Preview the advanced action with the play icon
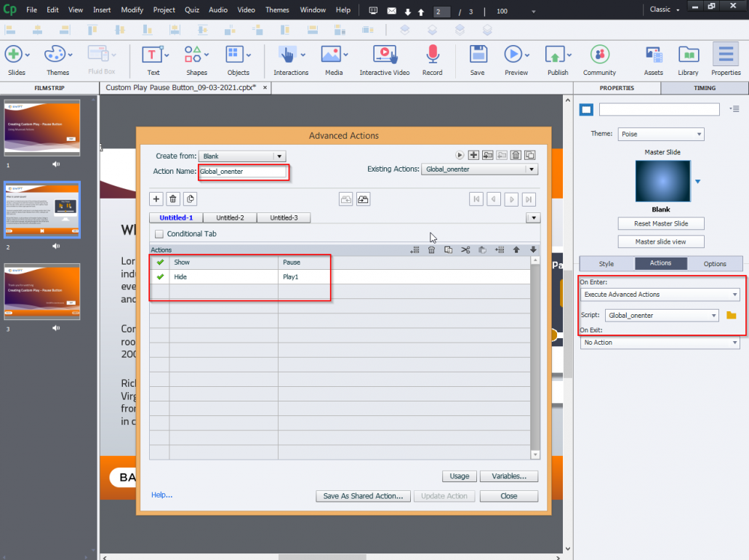This screenshot has height=560, width=749. click(459, 155)
